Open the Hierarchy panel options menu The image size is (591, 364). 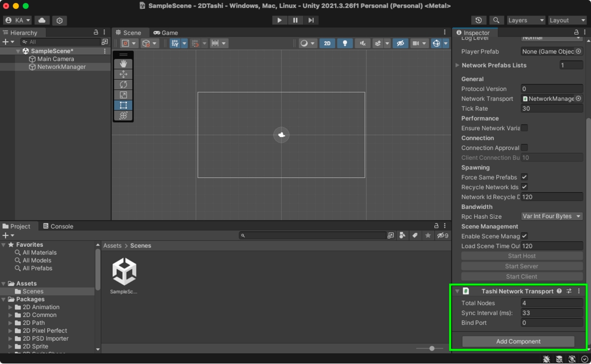point(104,33)
